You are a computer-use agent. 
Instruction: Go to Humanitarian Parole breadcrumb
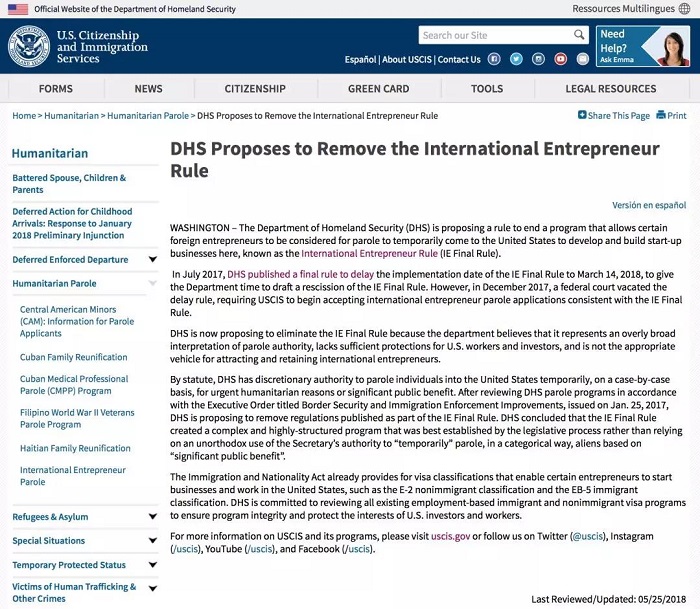[148, 116]
